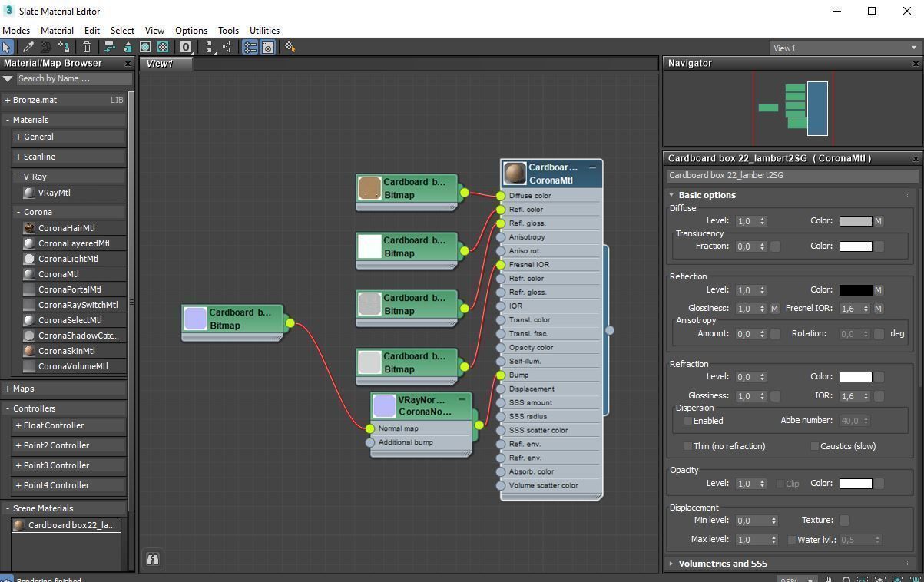Close the Material/Map Browser panel
This screenshot has height=582, width=924.
[128, 64]
